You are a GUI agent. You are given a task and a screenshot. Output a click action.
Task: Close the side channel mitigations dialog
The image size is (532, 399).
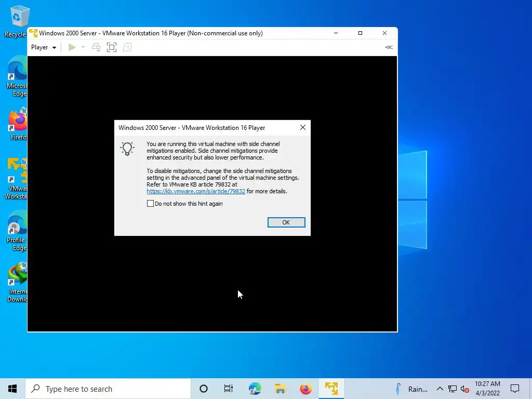tap(303, 128)
